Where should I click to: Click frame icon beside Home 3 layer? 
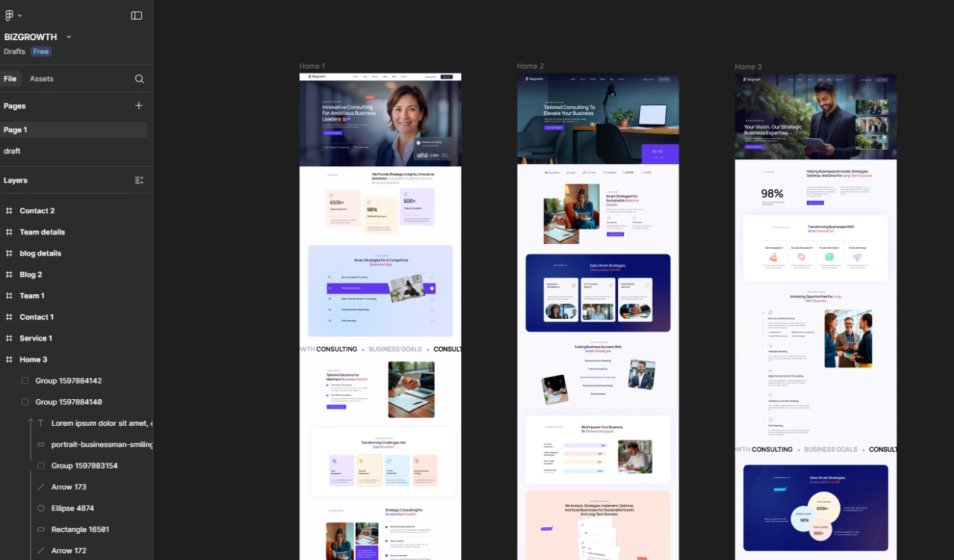click(10, 360)
